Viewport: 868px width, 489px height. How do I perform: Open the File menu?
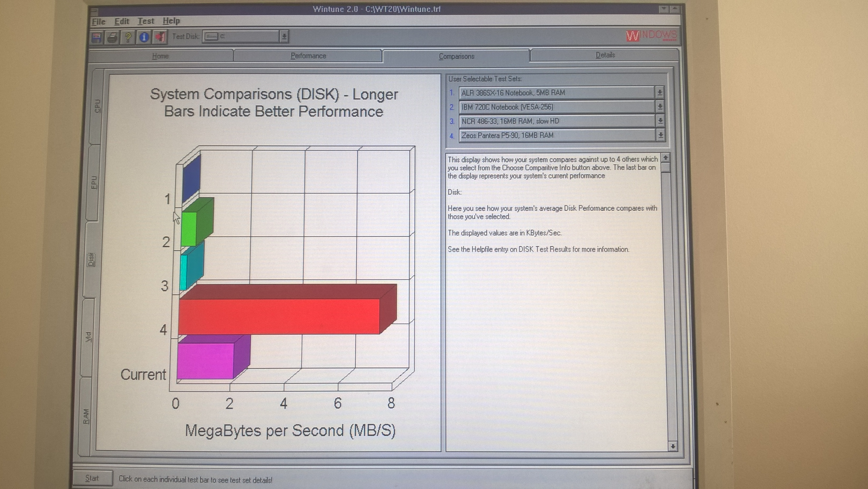pyautogui.click(x=99, y=22)
